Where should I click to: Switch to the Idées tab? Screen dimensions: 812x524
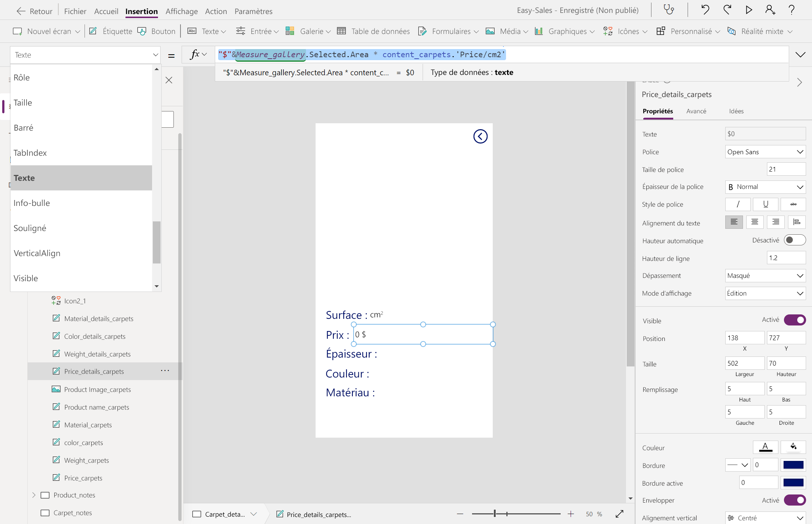point(736,111)
